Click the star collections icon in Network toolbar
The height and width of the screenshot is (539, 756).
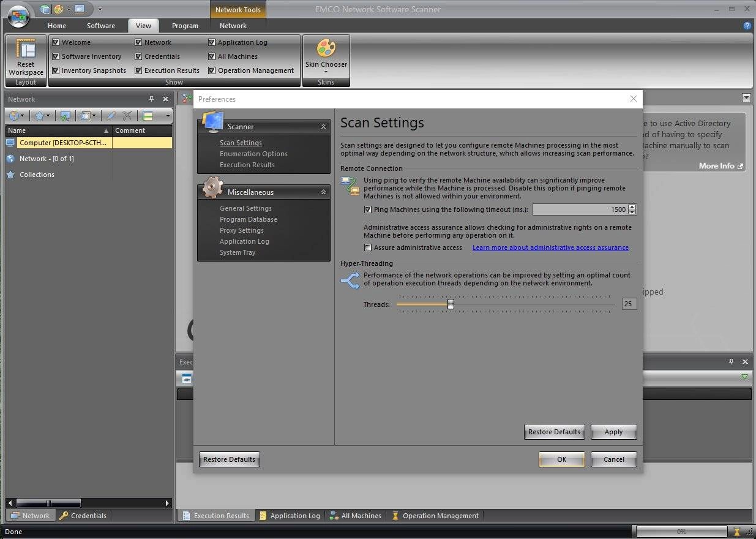click(x=39, y=115)
